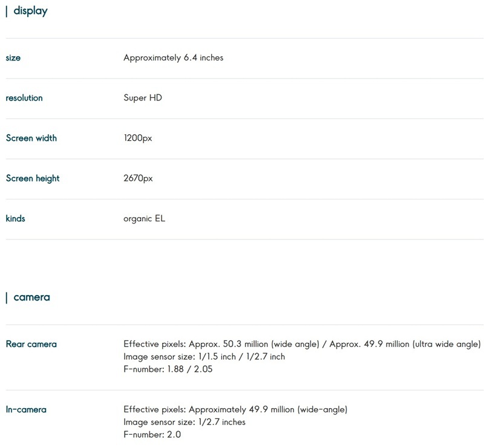
Task: Select the resolution row label
Action: pos(24,98)
